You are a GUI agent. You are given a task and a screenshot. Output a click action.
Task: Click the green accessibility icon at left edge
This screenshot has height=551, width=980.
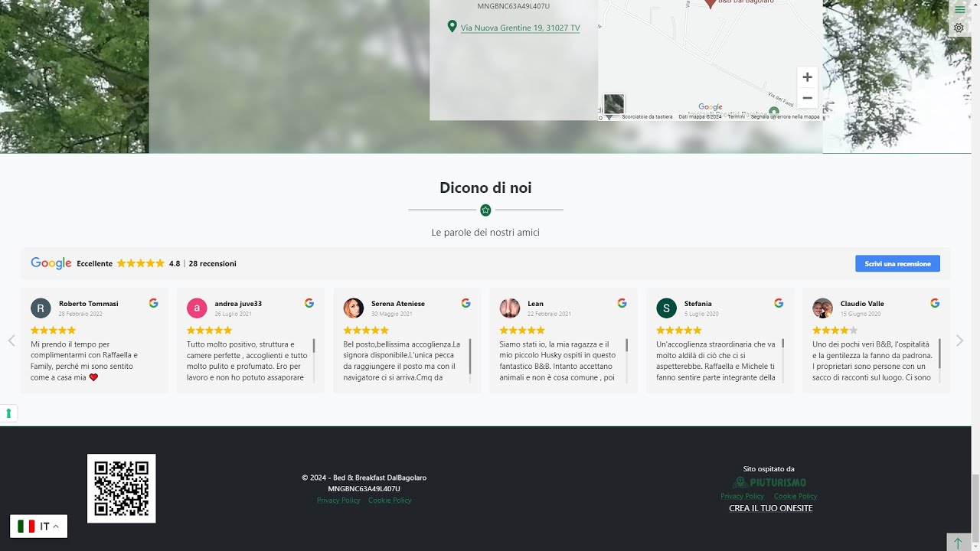coord(8,413)
